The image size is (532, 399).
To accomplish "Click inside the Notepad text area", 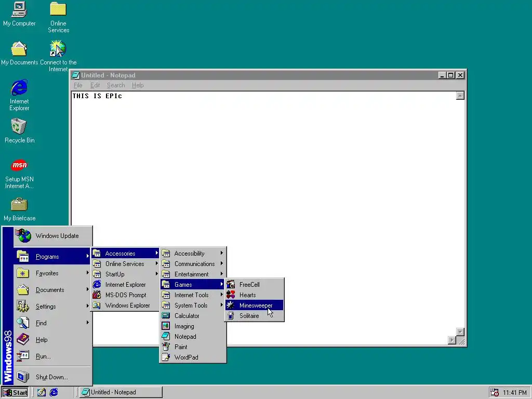I will pos(263,214).
